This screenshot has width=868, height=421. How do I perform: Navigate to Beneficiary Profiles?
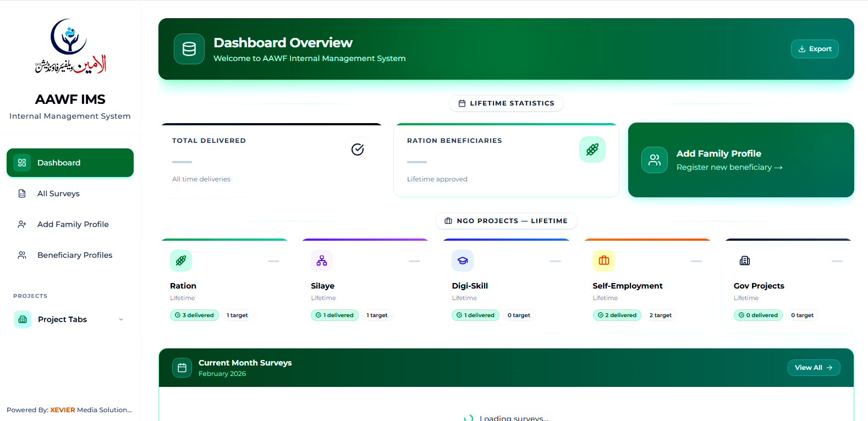click(x=74, y=255)
